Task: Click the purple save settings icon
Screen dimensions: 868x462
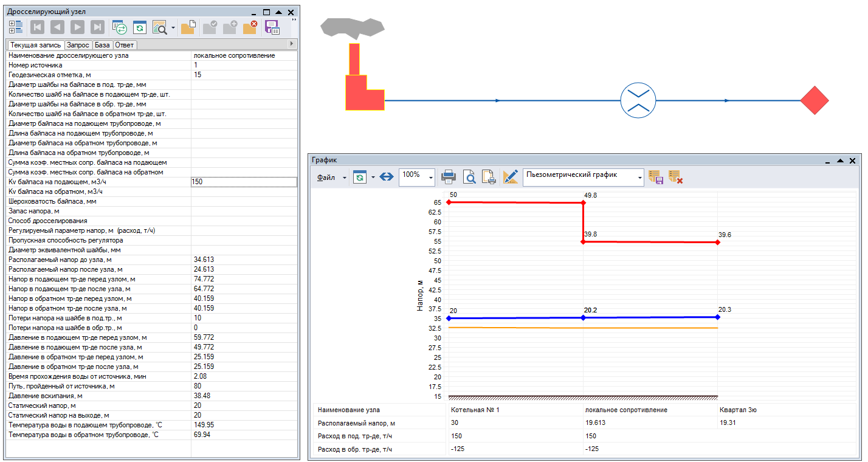Action: [272, 27]
